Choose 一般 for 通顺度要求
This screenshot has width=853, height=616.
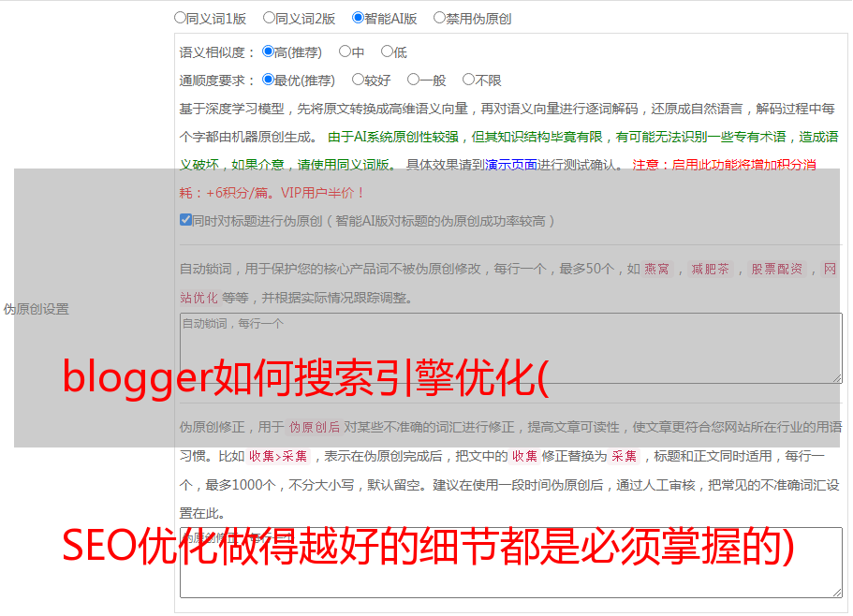(414, 80)
